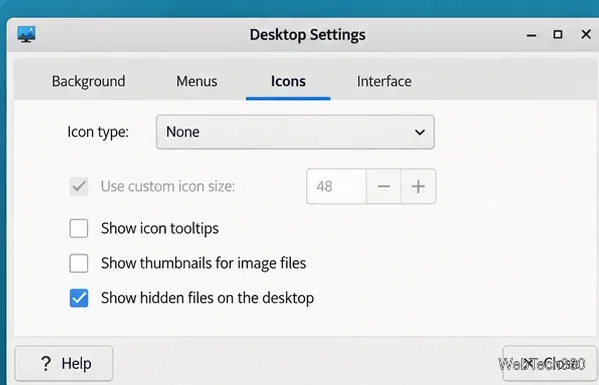Click the icon size value field showing 48
The image size is (599, 385).
click(x=336, y=186)
